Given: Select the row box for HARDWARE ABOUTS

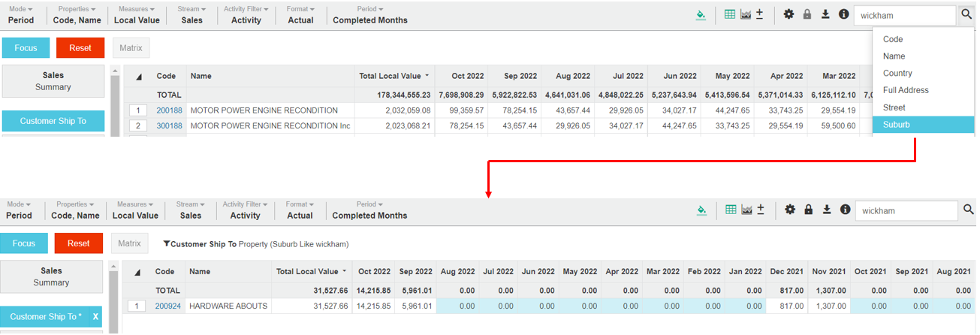Looking at the screenshot, I should [x=137, y=306].
